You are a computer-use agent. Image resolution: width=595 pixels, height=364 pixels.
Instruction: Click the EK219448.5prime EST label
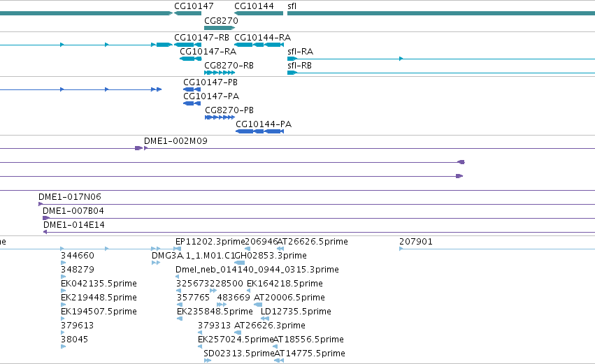(99, 298)
